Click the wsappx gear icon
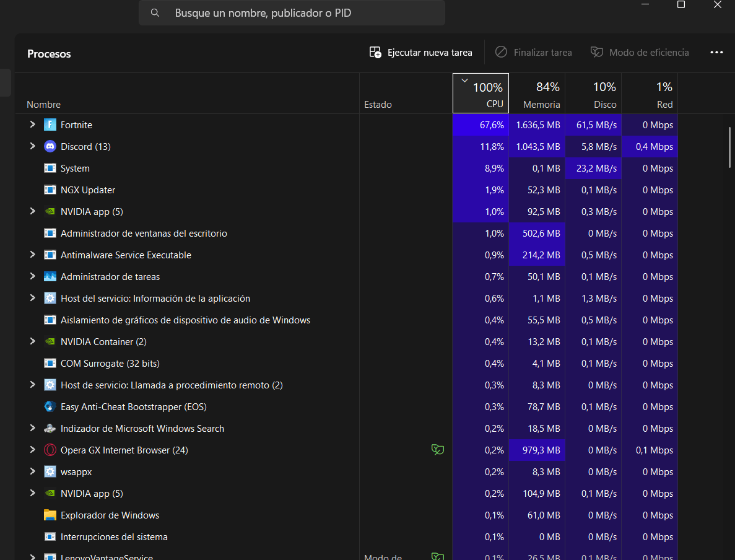Image resolution: width=735 pixels, height=560 pixels. coord(50,471)
